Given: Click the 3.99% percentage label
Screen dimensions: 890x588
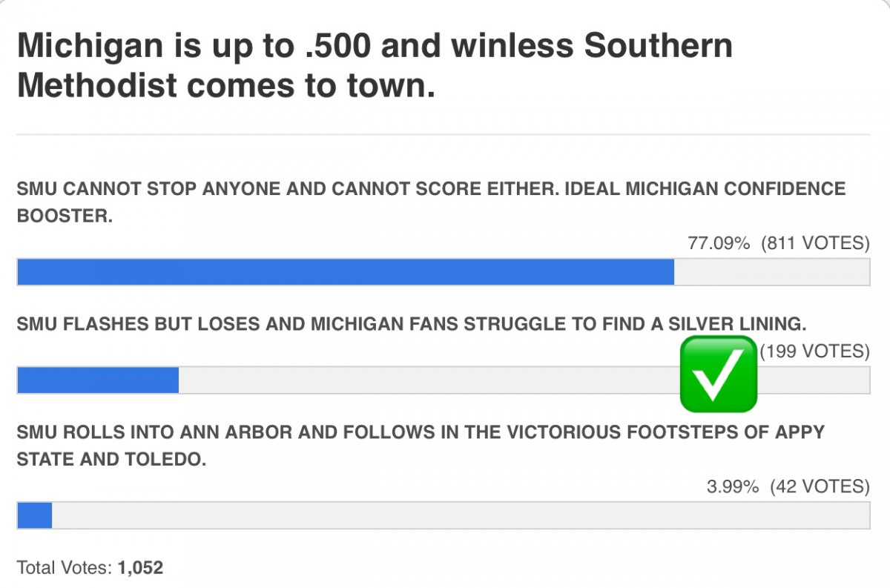Looking at the screenshot, I should click(733, 486).
